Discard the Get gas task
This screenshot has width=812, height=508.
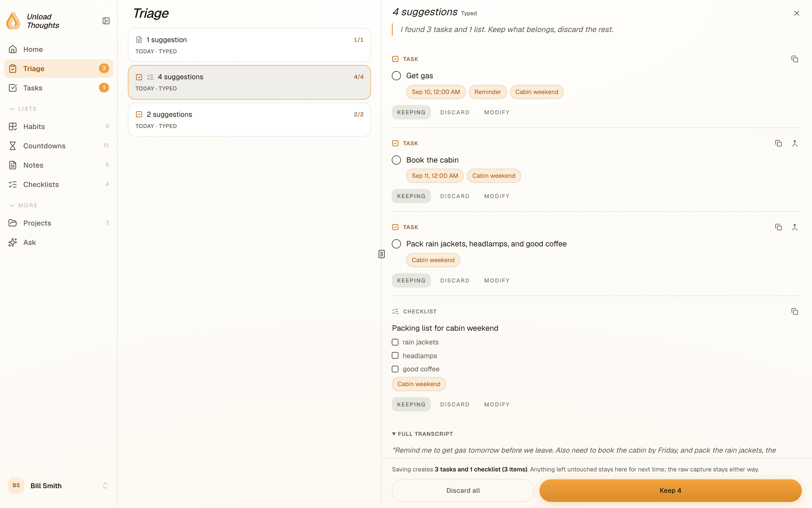tap(455, 113)
